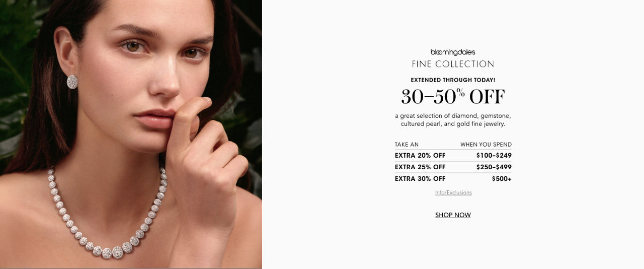Click the Extended Through Today text
Viewport: 644px width, 269px height.
pos(453,80)
